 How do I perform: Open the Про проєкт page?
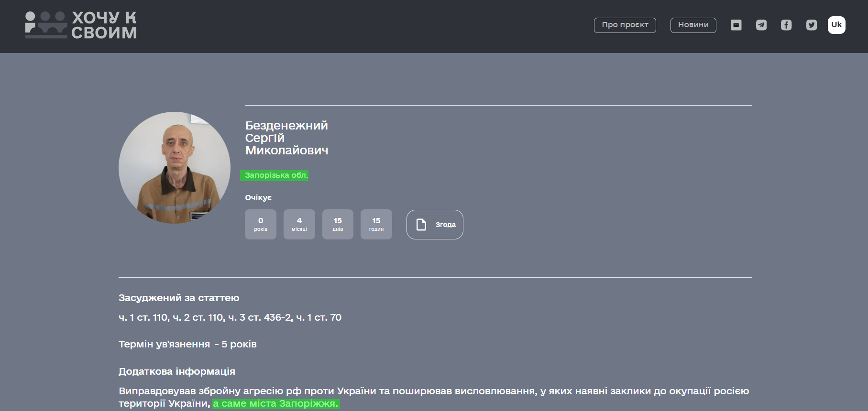point(625,25)
